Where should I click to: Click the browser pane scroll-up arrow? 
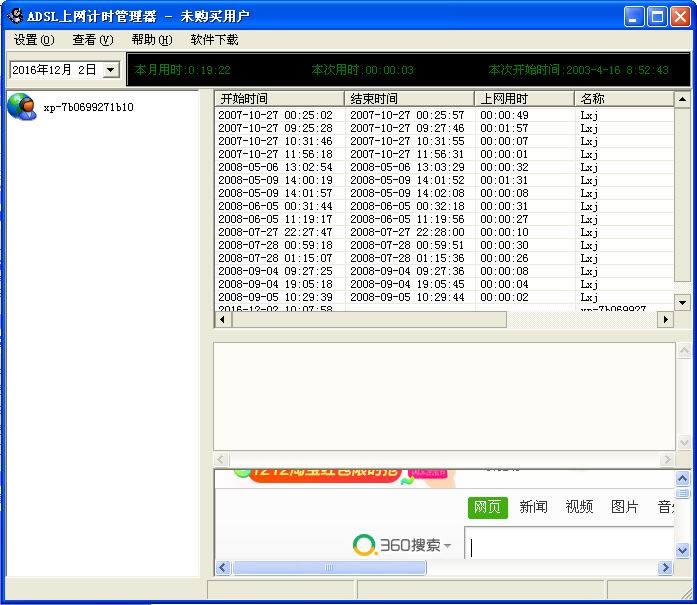point(682,478)
